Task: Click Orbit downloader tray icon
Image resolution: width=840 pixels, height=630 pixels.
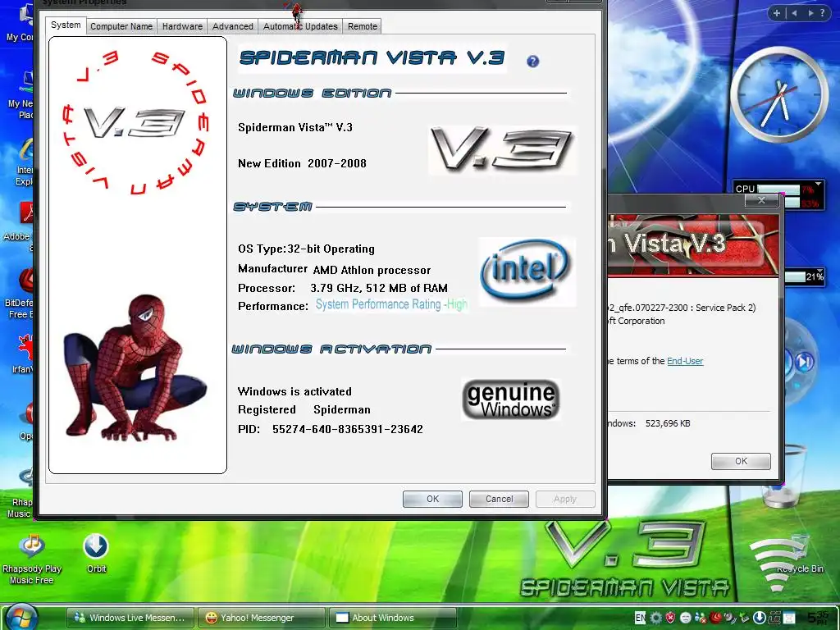Action: coord(759,618)
